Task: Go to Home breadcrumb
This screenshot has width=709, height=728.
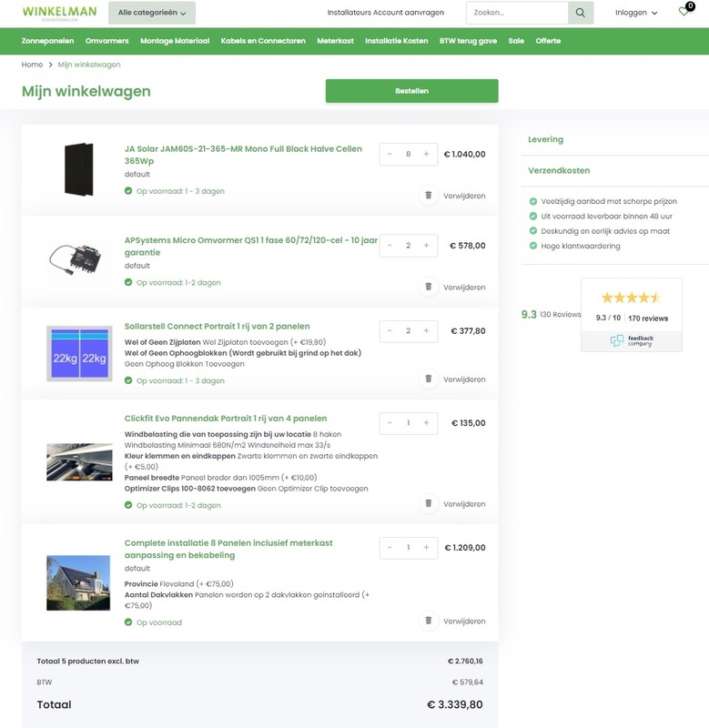Action: click(32, 65)
